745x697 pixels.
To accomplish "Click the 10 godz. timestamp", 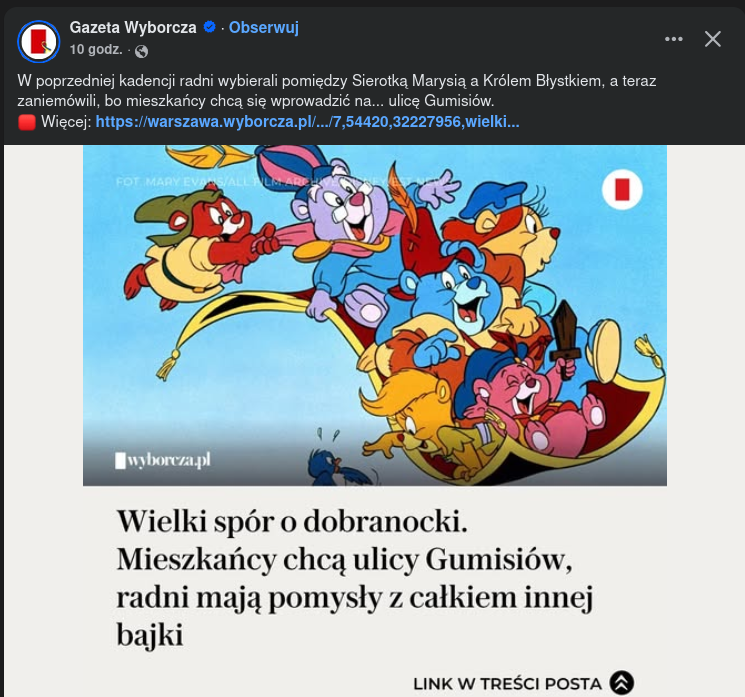I will 96,49.
